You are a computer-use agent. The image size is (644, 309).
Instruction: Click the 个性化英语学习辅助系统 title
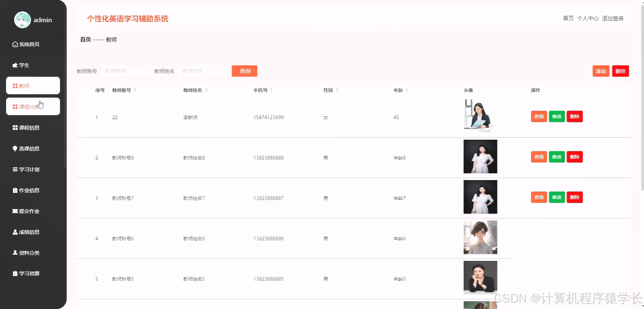128,19
